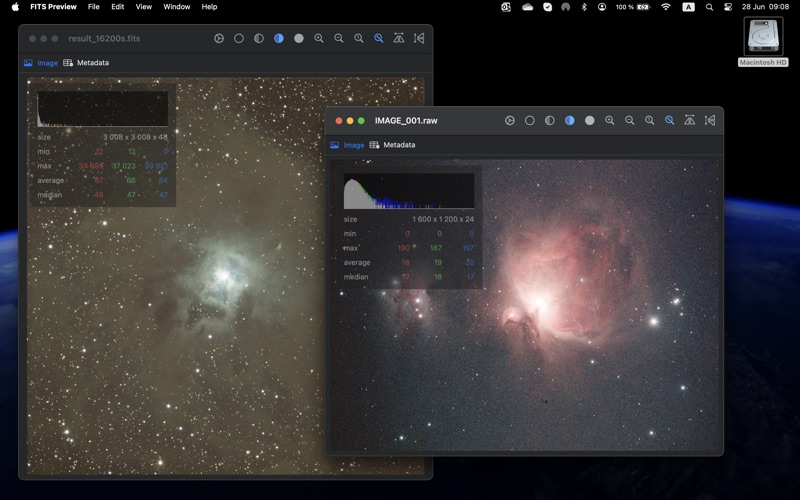Click size value '3 008 x 3 008 x 48'
This screenshot has height=500, width=800.
click(135, 137)
